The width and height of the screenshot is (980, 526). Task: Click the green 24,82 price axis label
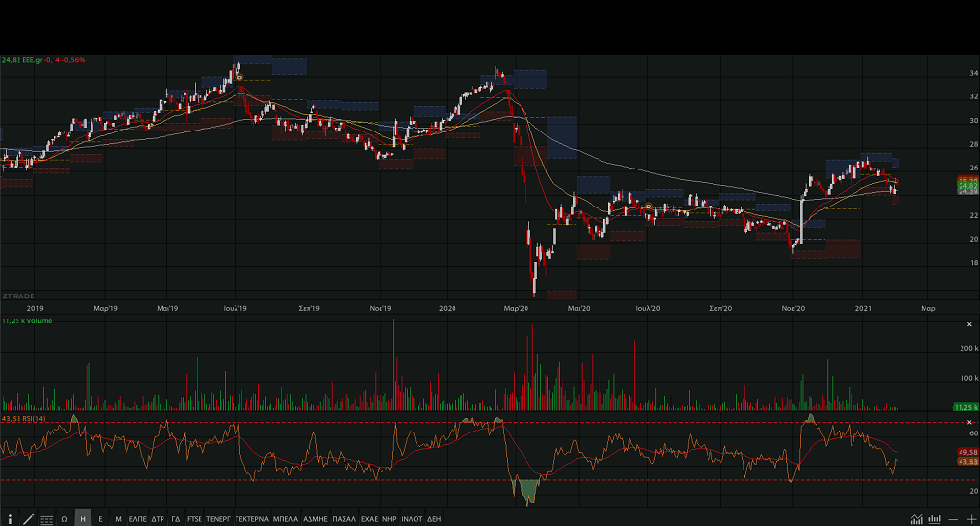pos(967,185)
